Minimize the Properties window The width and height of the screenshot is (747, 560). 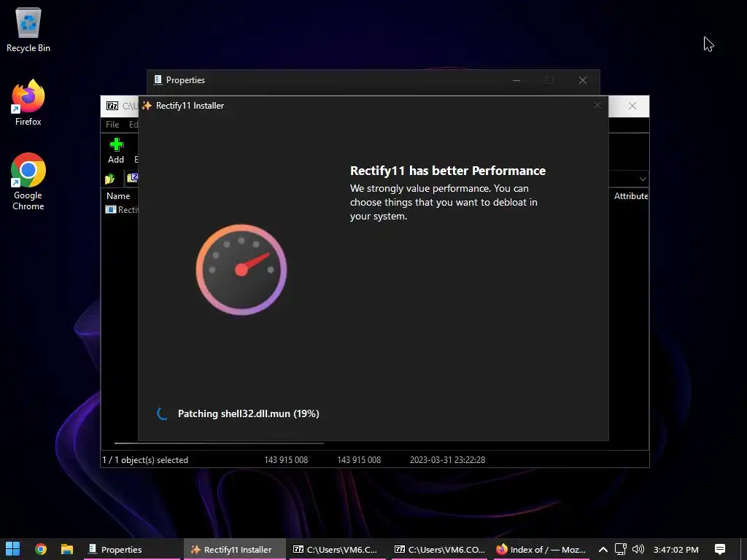516,80
